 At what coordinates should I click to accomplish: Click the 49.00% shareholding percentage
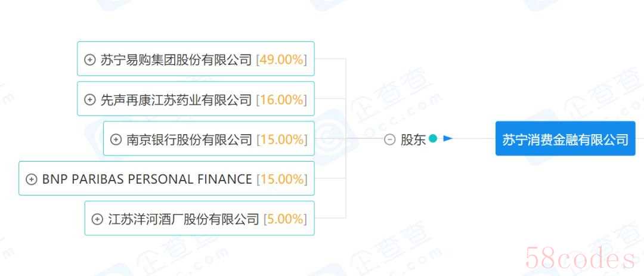(281, 60)
